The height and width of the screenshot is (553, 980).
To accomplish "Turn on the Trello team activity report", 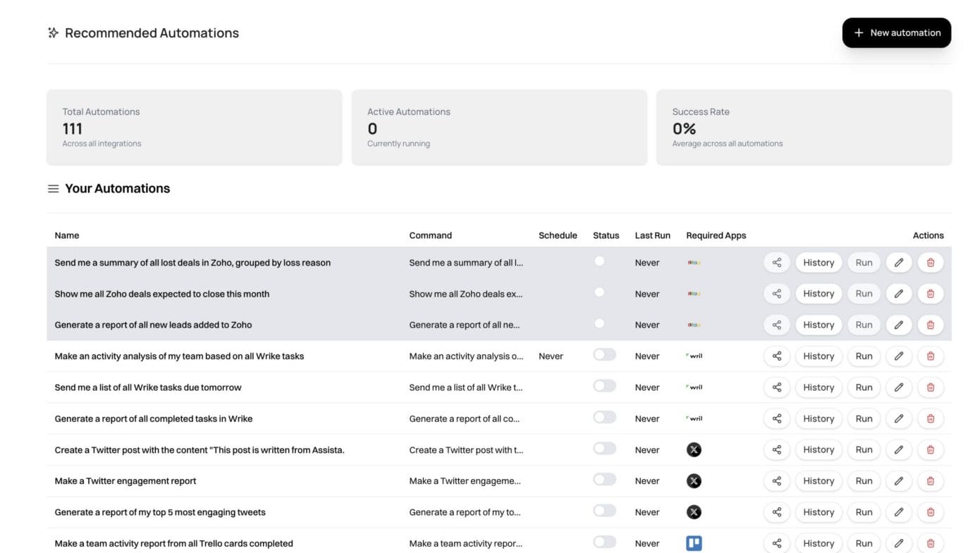I will (604, 542).
